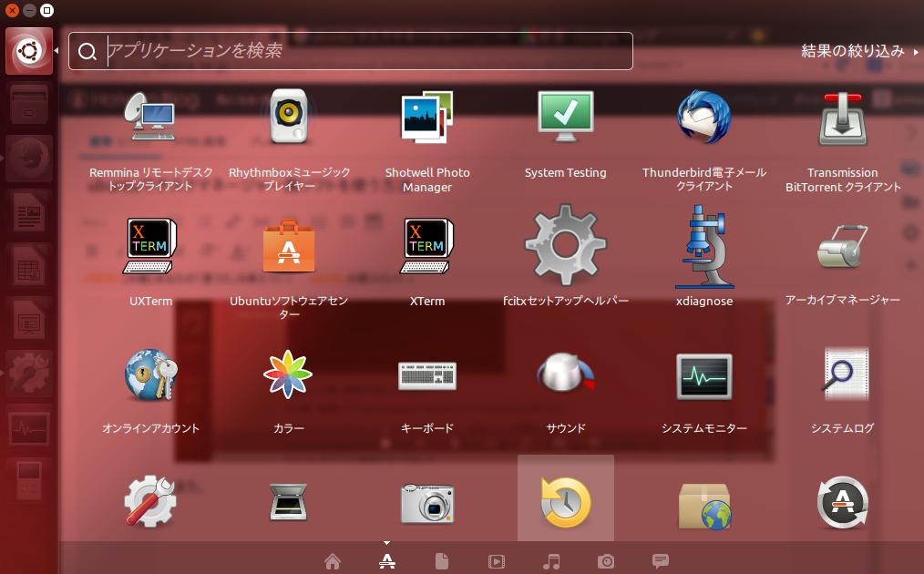This screenshot has height=574, width=924.
Task: Switch to the Photos lens
Action: [606, 561]
